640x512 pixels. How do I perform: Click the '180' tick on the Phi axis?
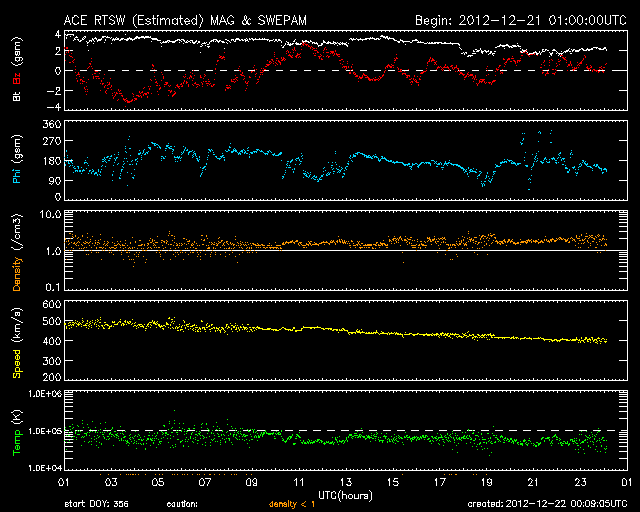[x=52, y=161]
